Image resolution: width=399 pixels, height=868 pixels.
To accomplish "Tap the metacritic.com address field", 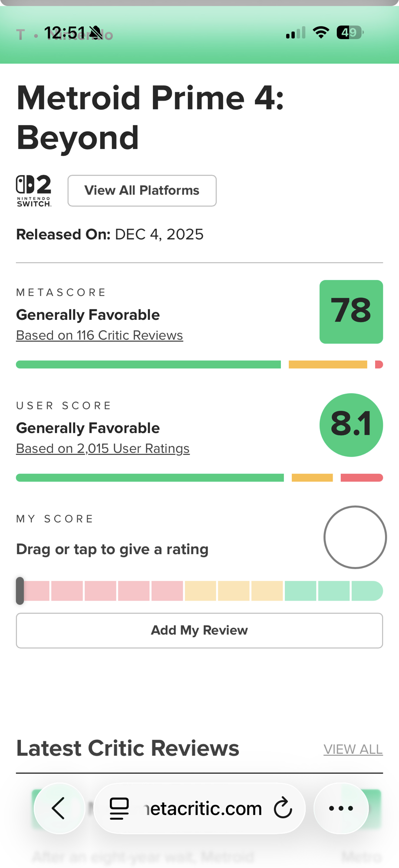I will pyautogui.click(x=203, y=808).
